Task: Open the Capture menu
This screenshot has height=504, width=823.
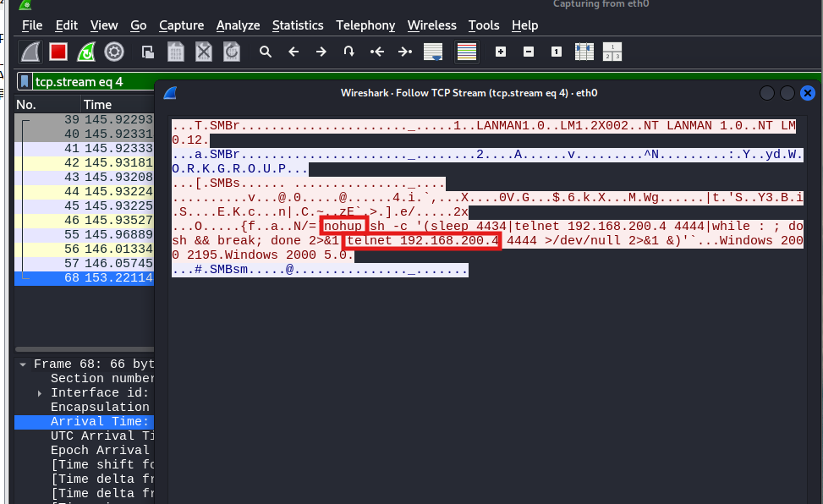Action: [182, 25]
